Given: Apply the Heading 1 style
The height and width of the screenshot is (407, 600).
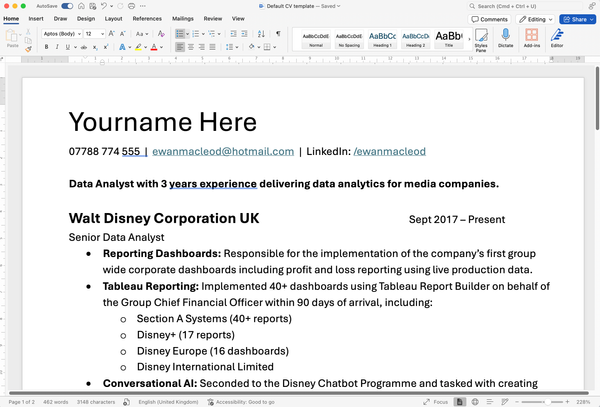Looking at the screenshot, I should pos(382,39).
